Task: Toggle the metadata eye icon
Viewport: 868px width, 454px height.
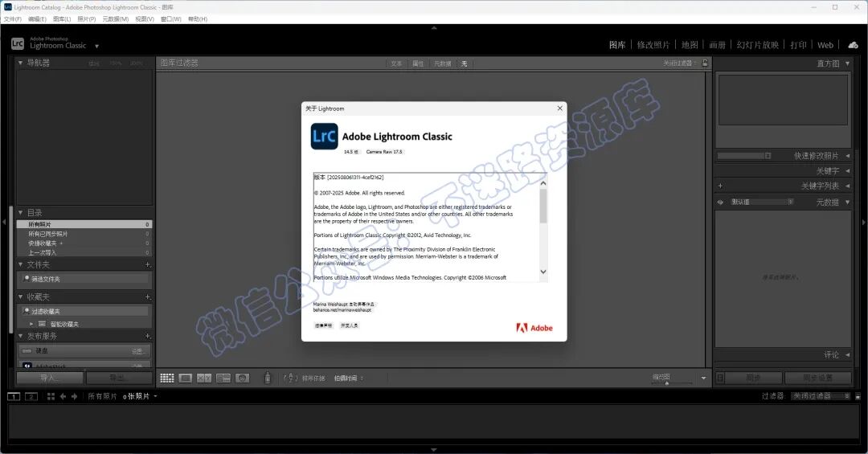Action: coord(720,202)
